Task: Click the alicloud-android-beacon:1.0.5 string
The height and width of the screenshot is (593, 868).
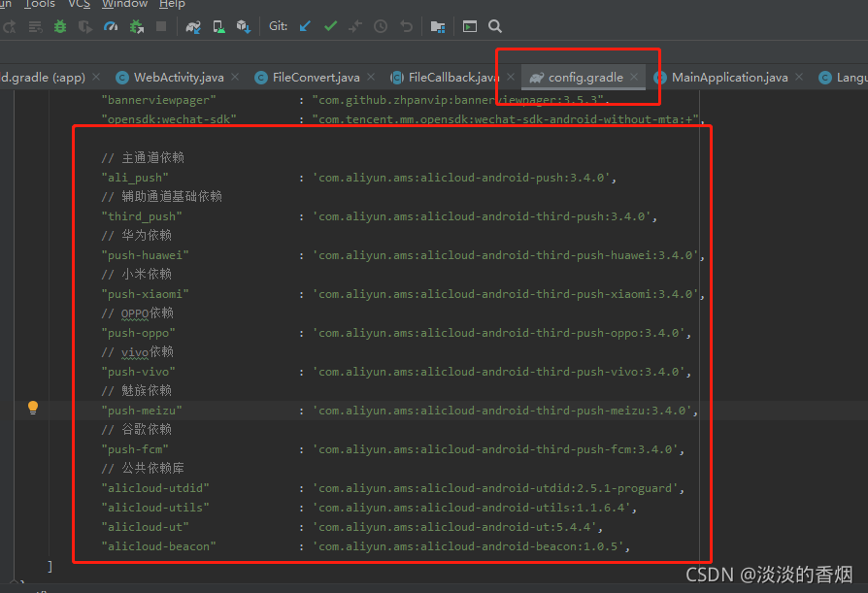Action: point(468,546)
